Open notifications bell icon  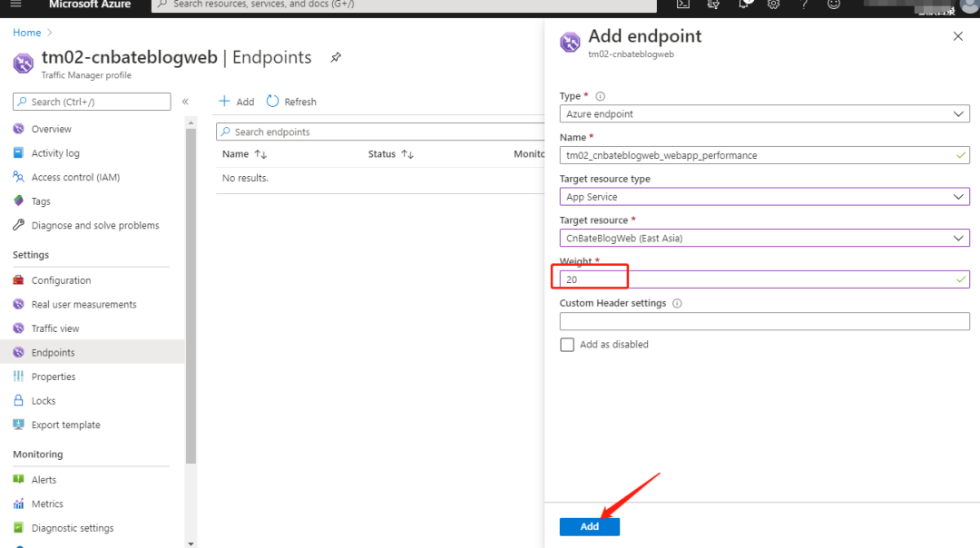tap(744, 5)
